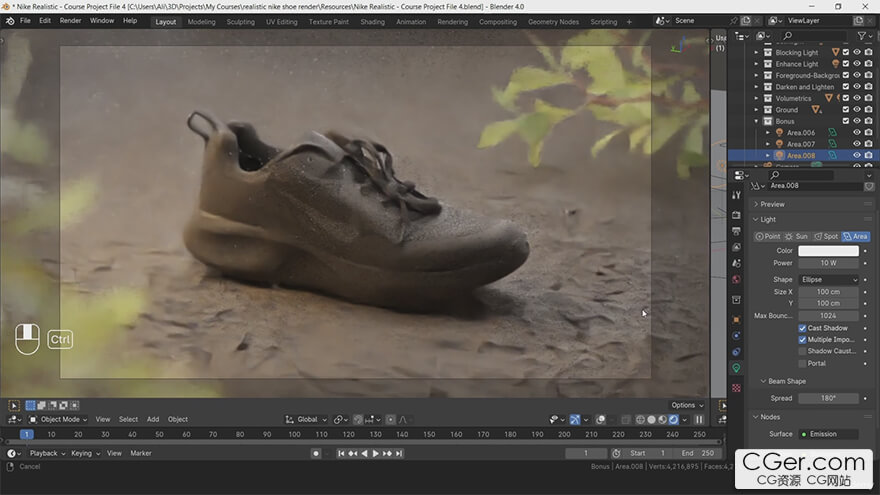This screenshot has width=880, height=495.
Task: Collapse the Beam Shape subpanel
Action: tap(787, 381)
